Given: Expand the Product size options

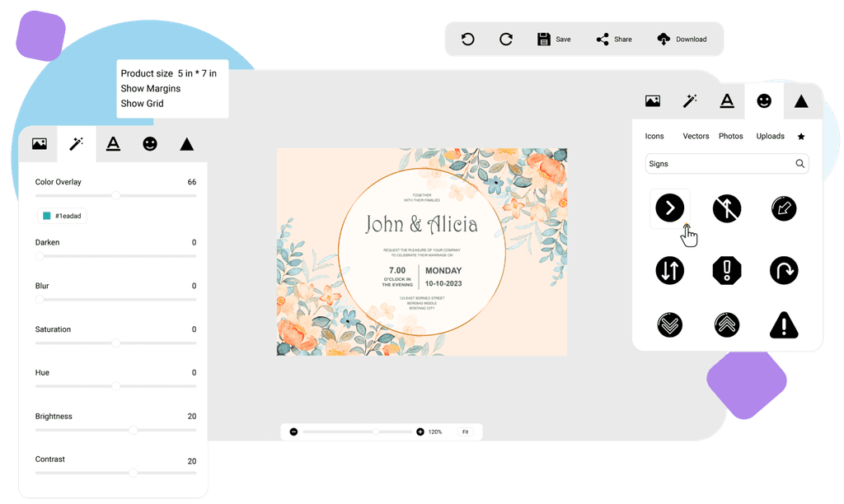Looking at the screenshot, I should coord(167,72).
